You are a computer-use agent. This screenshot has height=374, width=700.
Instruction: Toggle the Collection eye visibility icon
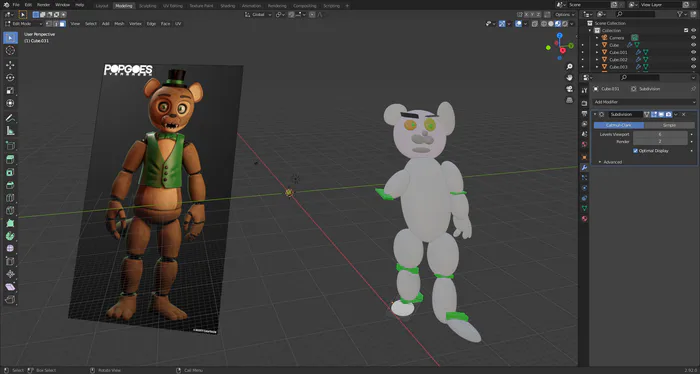693,30
